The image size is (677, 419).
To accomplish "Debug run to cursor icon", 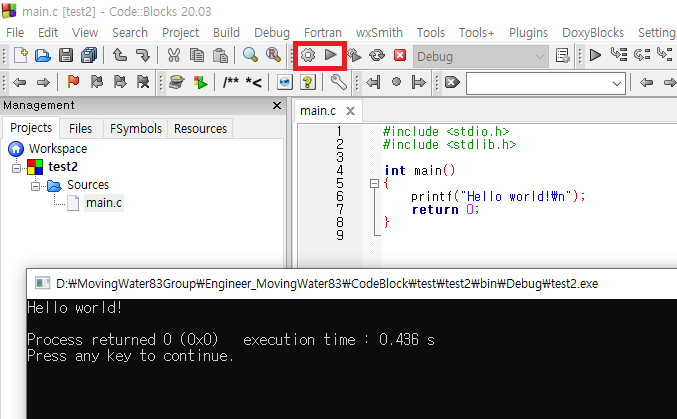I will click(x=619, y=55).
